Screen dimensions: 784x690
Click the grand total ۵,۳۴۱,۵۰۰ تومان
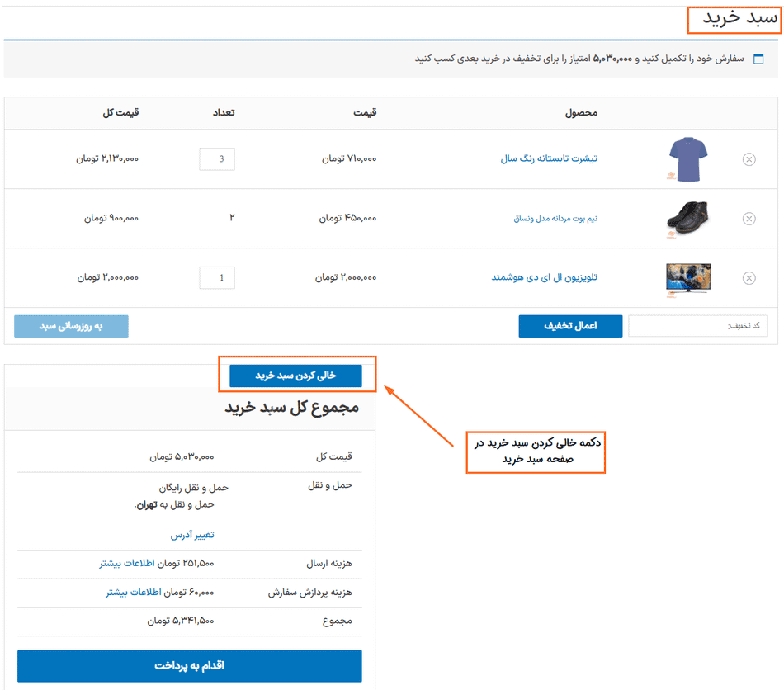coord(181,621)
